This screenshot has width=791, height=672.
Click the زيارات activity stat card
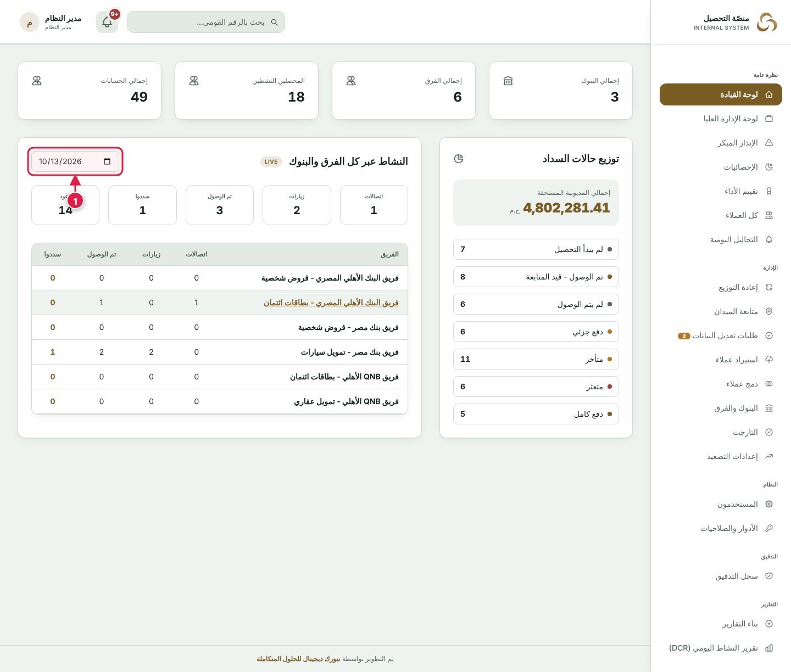[297, 205]
